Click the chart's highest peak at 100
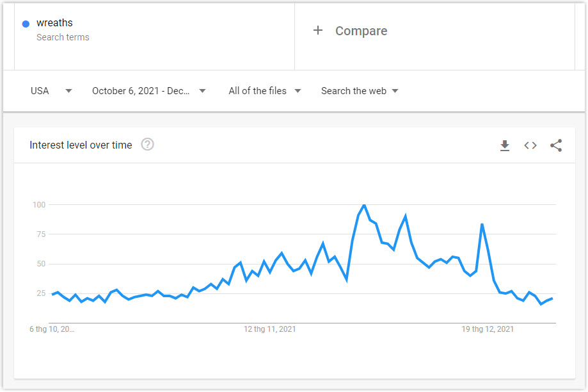This screenshot has width=588, height=392. (x=364, y=205)
